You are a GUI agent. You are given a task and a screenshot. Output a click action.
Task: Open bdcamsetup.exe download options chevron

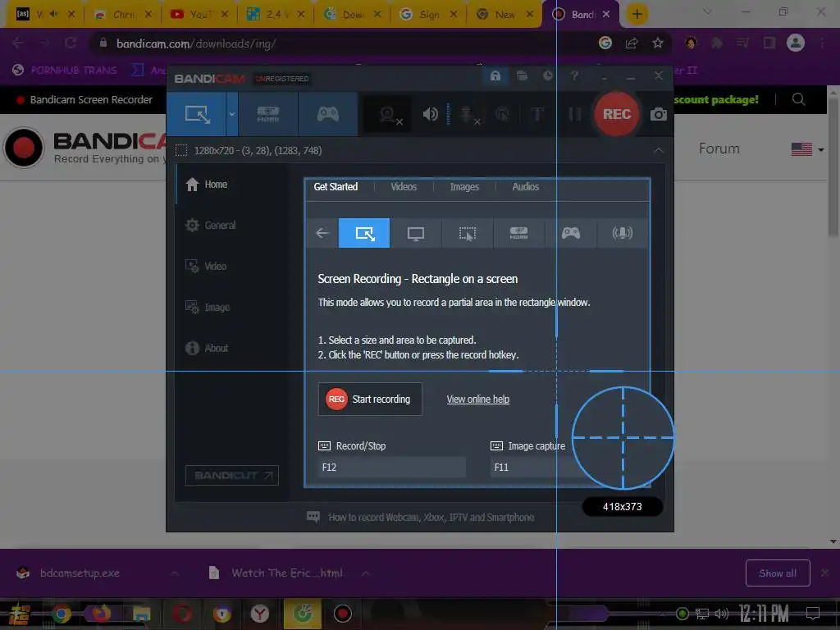175,573
